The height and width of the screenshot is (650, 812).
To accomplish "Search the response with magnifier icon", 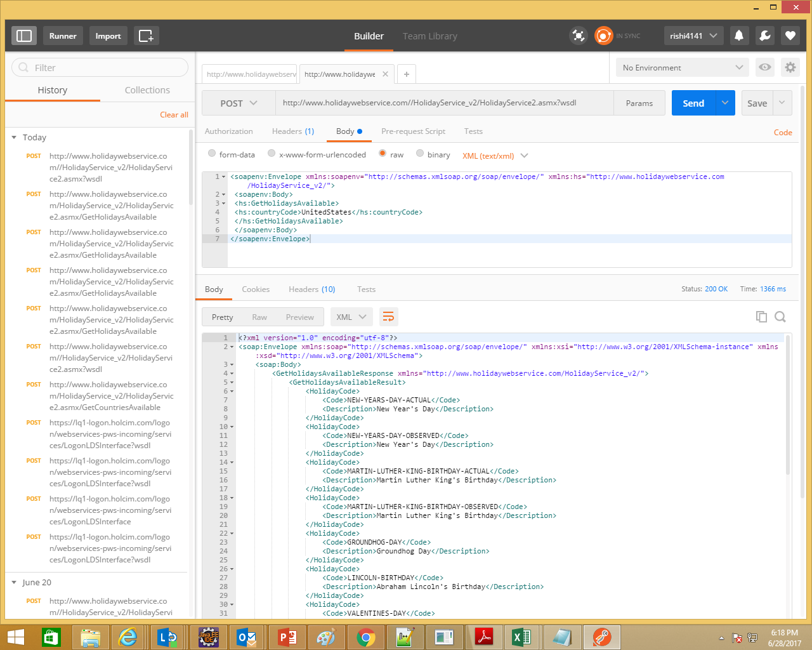I will click(x=780, y=317).
